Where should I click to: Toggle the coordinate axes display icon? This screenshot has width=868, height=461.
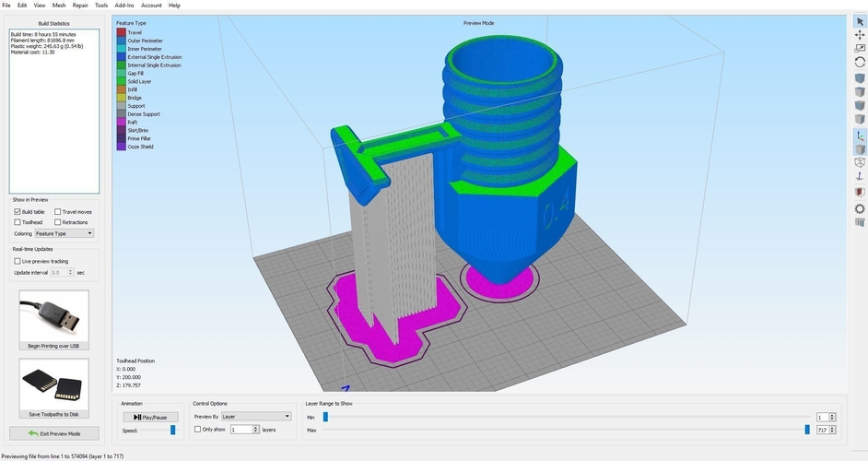[x=859, y=136]
